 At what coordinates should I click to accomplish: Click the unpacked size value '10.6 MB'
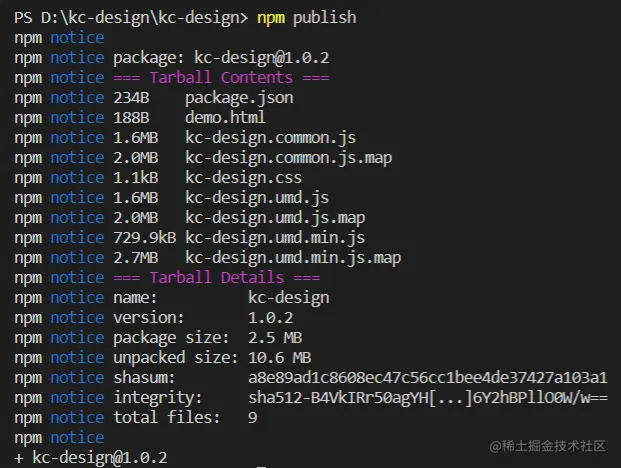[280, 358]
